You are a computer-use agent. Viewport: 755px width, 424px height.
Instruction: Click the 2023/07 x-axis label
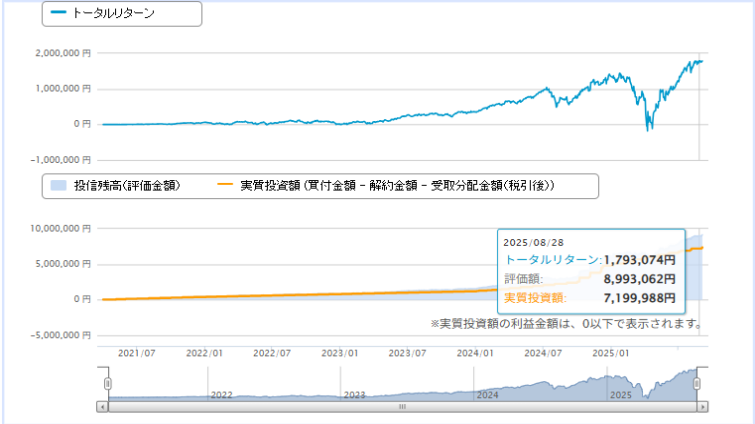[x=407, y=353]
